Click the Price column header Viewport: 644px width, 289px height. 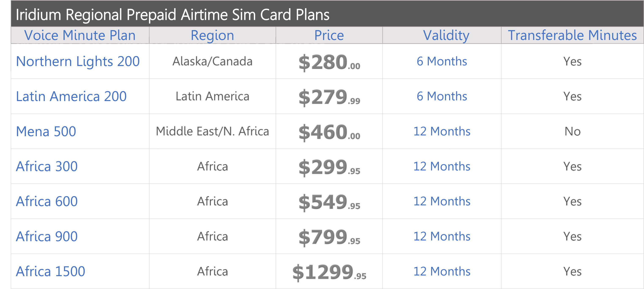point(329,35)
